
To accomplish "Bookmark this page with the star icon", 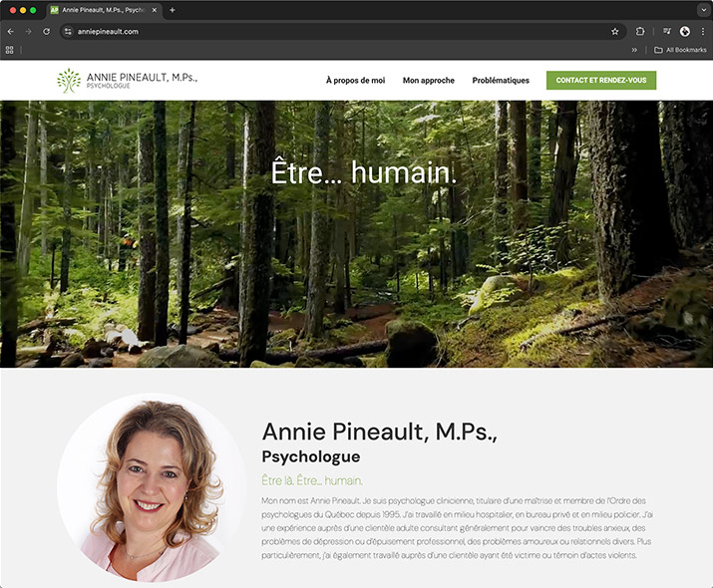I will 615,31.
